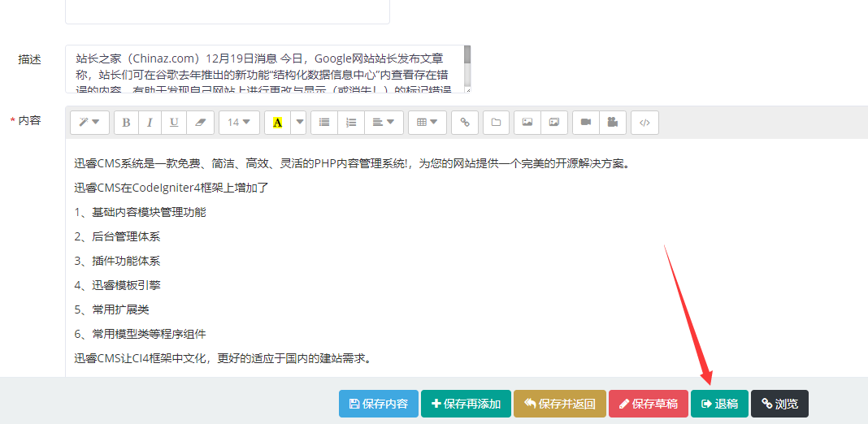The width and height of the screenshot is (868, 424).
Task: Click the 保存草稿 button
Action: [x=649, y=404]
